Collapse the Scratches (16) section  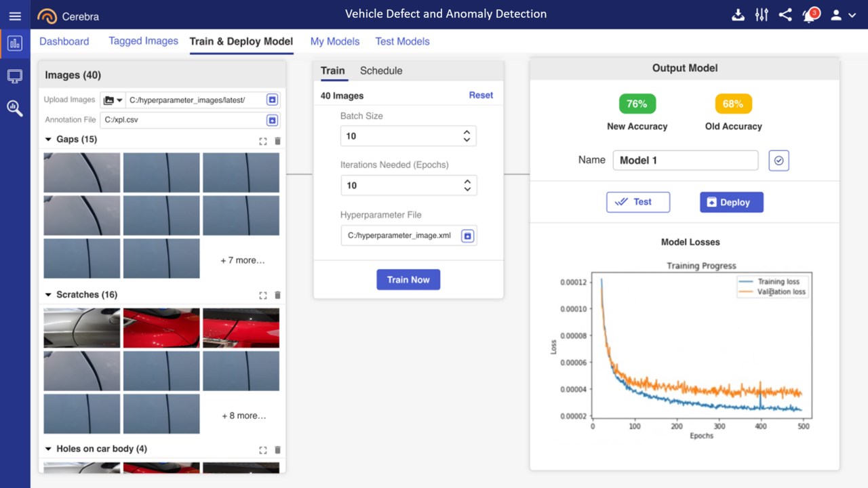click(x=48, y=295)
